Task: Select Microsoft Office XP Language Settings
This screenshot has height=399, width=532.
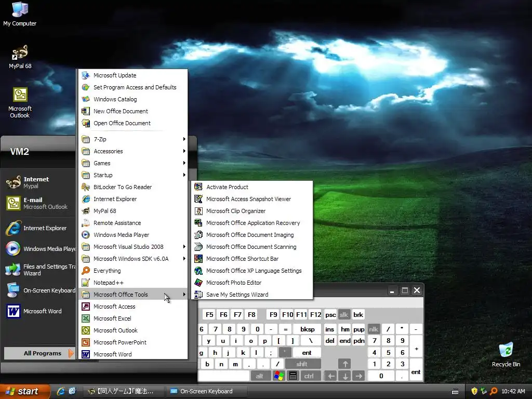Action: pyautogui.click(x=252, y=270)
